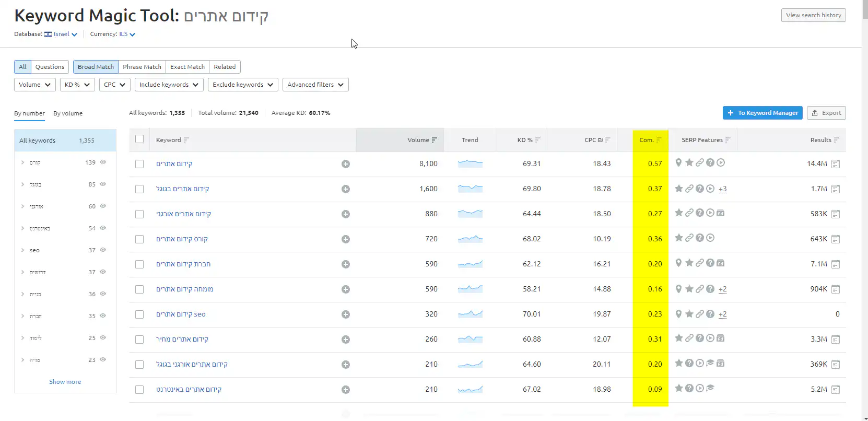The image size is (868, 421).
Task: Click the sort icon beside KD % header
Action: pyautogui.click(x=537, y=140)
